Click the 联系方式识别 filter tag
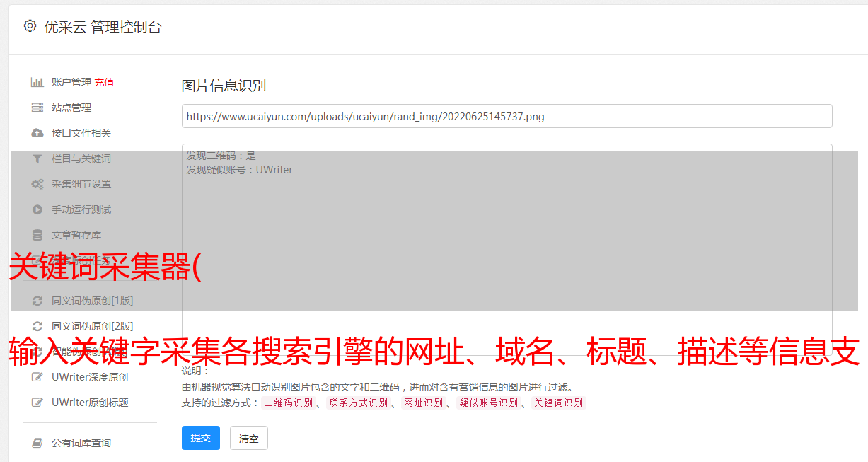868x462 pixels. point(358,403)
